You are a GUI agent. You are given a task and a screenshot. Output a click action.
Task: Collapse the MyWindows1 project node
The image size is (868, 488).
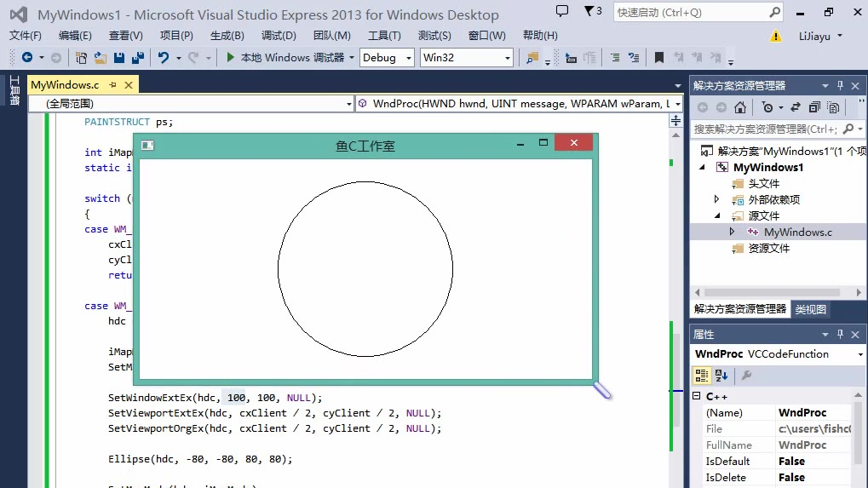[703, 167]
